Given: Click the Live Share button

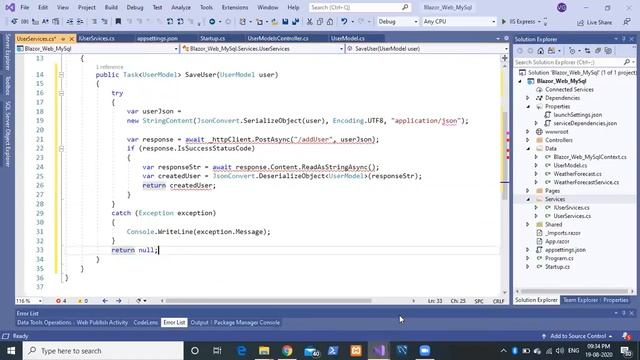Looking at the screenshot, I should tap(594, 22).
